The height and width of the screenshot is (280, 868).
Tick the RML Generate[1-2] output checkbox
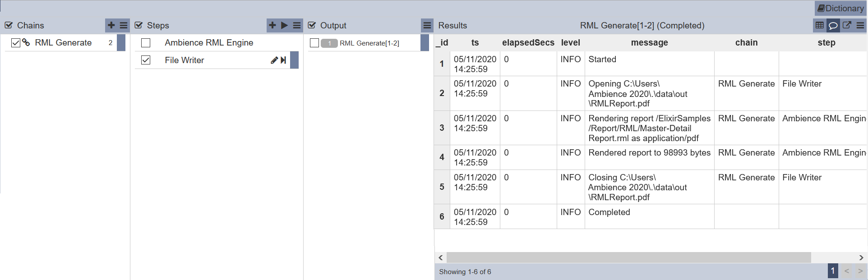[314, 43]
